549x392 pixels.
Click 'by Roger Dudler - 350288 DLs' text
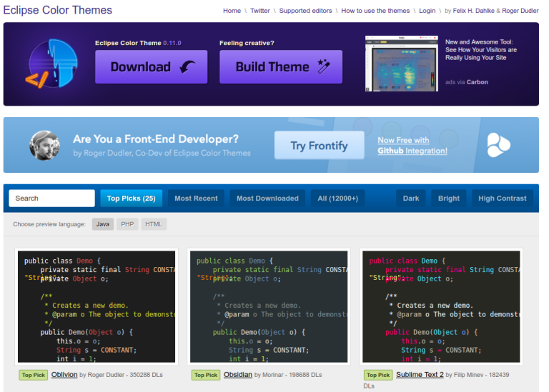pyautogui.click(x=121, y=375)
